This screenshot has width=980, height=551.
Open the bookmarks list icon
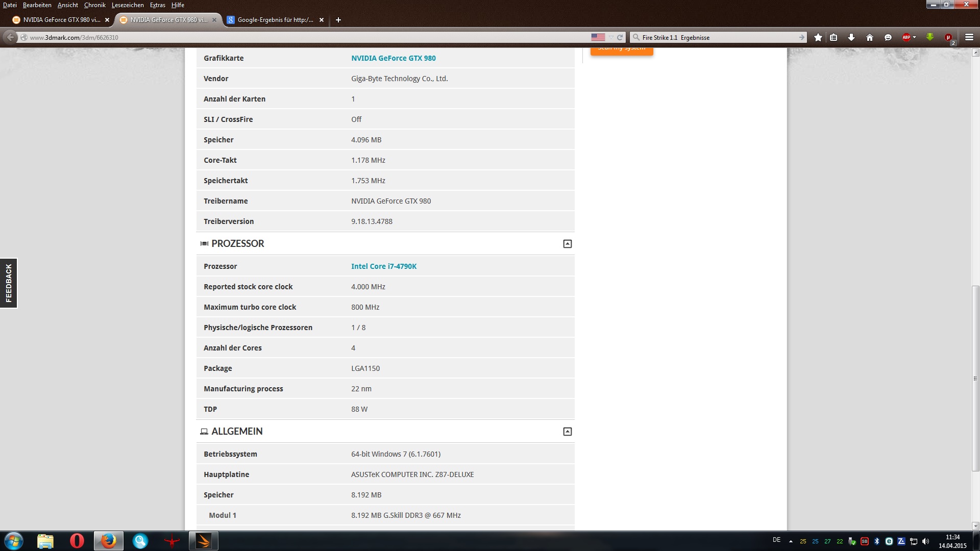834,37
